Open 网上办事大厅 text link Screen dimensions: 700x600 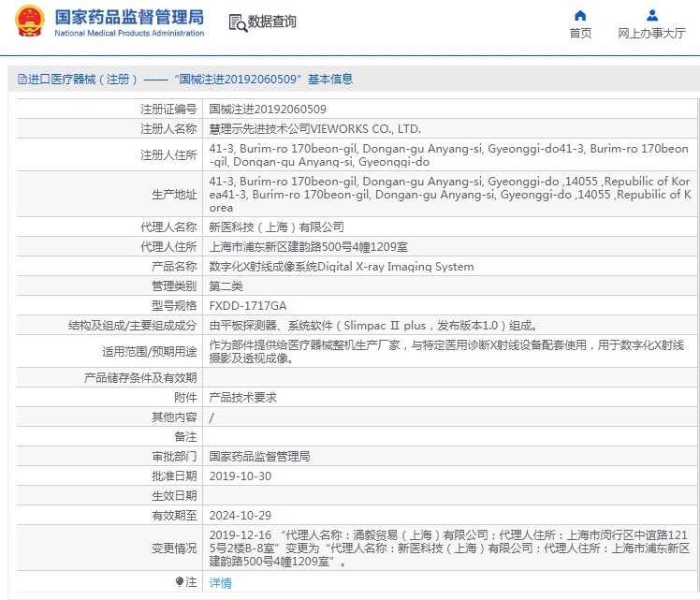(651, 34)
